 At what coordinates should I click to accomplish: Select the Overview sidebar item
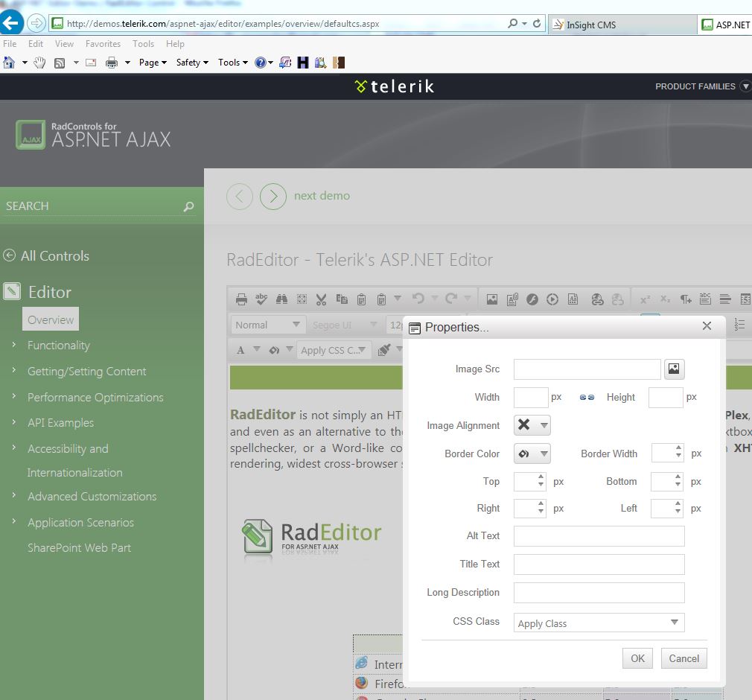[51, 319]
